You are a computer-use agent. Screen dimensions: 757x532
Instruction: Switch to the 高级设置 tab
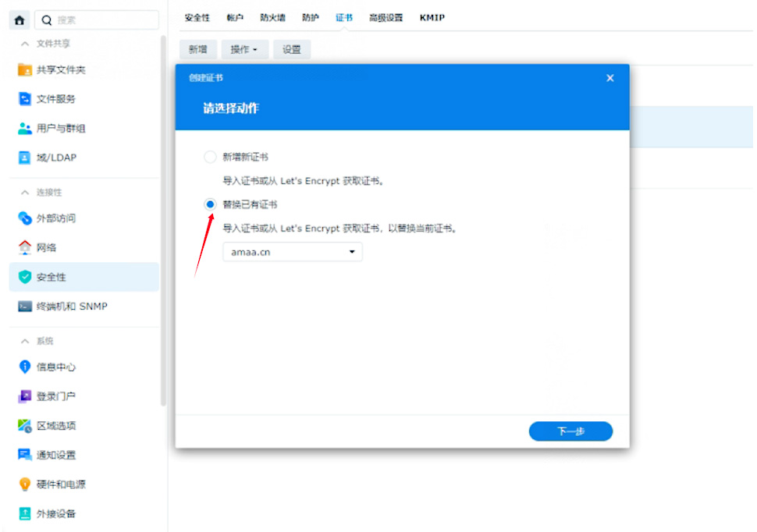click(386, 17)
